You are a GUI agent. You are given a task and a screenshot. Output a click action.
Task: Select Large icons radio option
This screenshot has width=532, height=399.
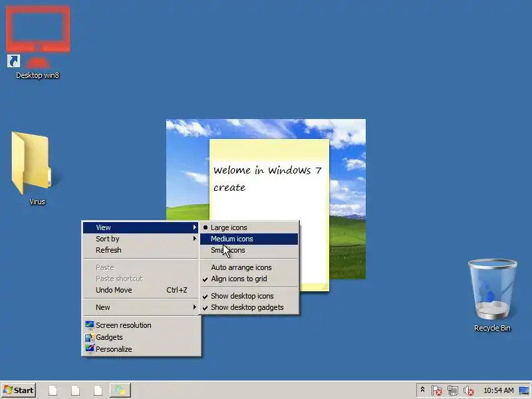[x=249, y=227]
